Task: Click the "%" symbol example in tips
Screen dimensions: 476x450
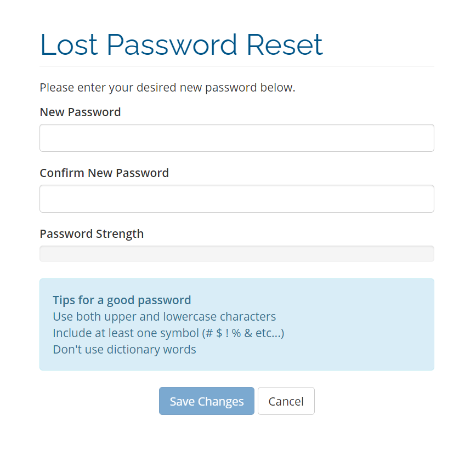Action: point(236,333)
